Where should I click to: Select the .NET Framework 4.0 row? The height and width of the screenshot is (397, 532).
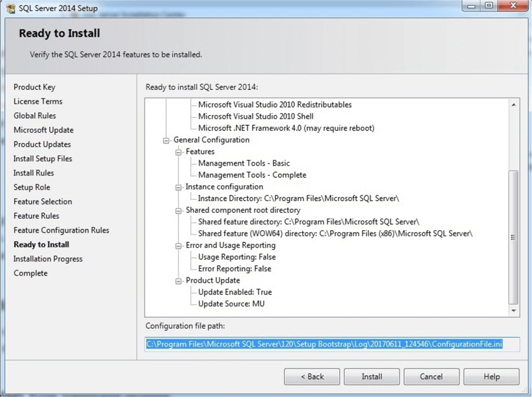coord(286,128)
